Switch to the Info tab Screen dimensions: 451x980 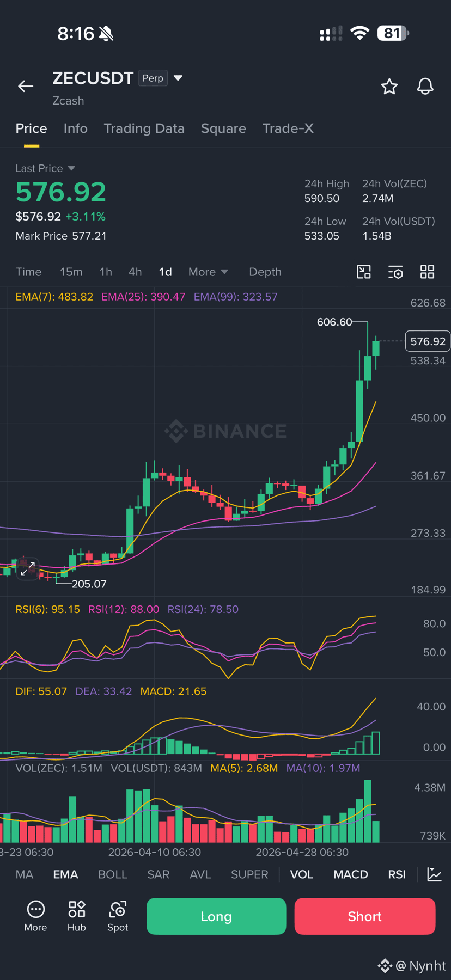click(x=75, y=128)
